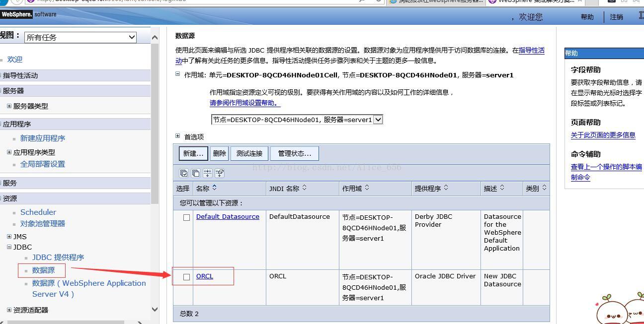Expand the 资源适配器 tree node

tap(9, 310)
